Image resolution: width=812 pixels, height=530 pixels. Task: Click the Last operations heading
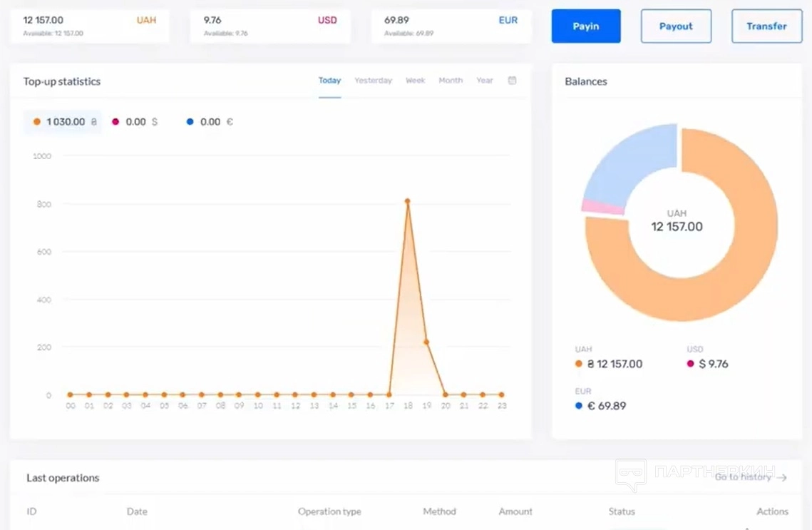[x=63, y=478]
